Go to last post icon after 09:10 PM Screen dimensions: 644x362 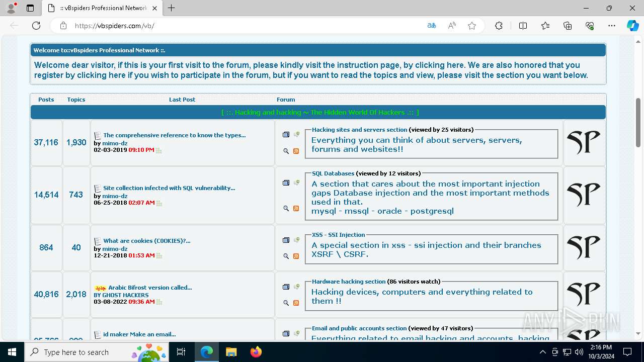(159, 150)
